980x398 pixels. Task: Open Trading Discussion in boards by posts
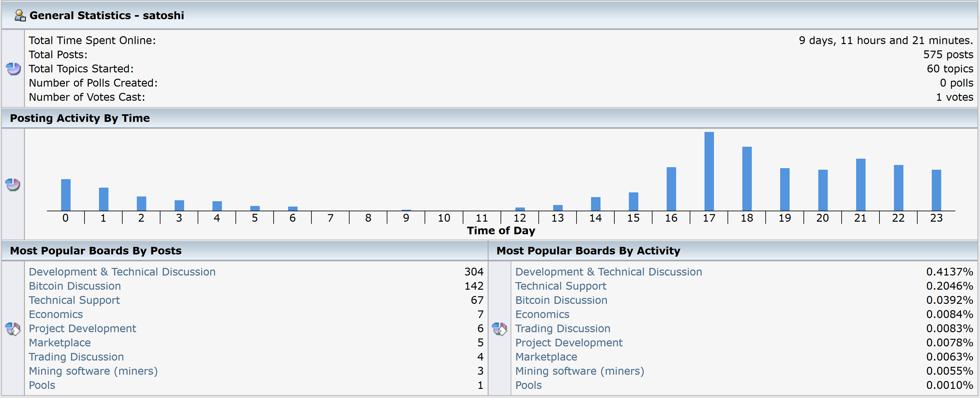(77, 357)
